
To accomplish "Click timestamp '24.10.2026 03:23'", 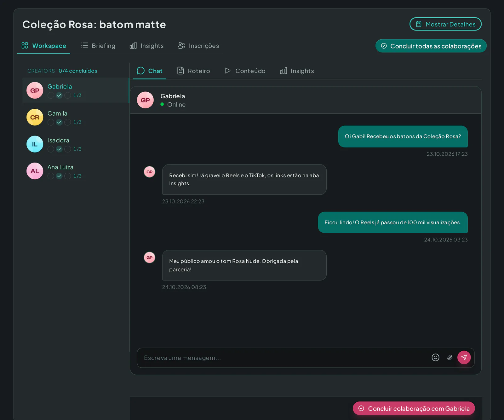I will [x=446, y=240].
